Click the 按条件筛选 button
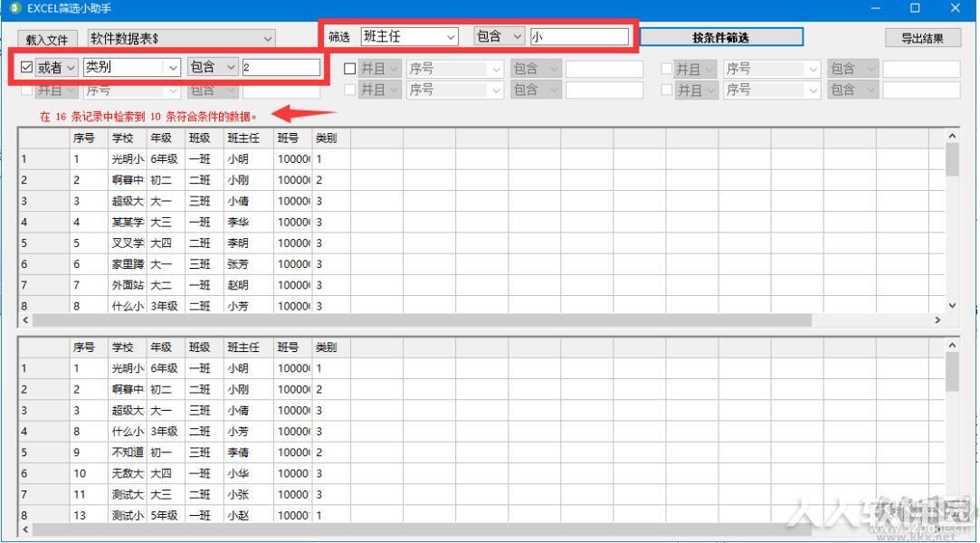 (721, 37)
